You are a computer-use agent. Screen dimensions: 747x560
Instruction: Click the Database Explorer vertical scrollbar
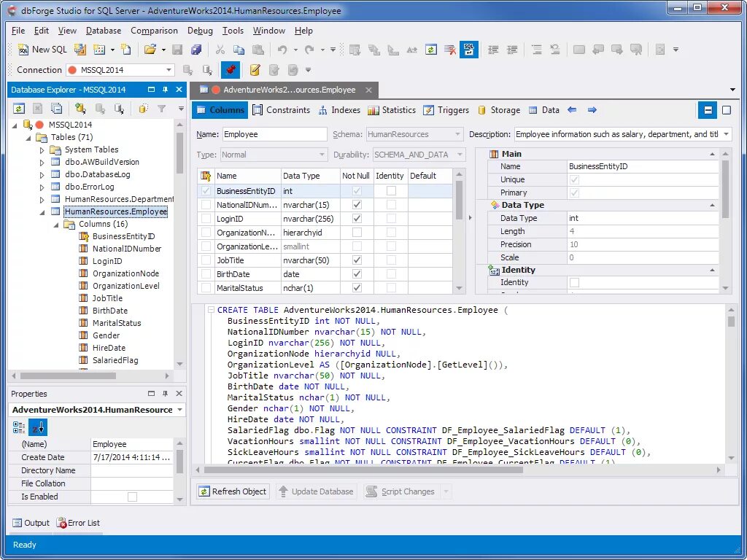pos(179,153)
